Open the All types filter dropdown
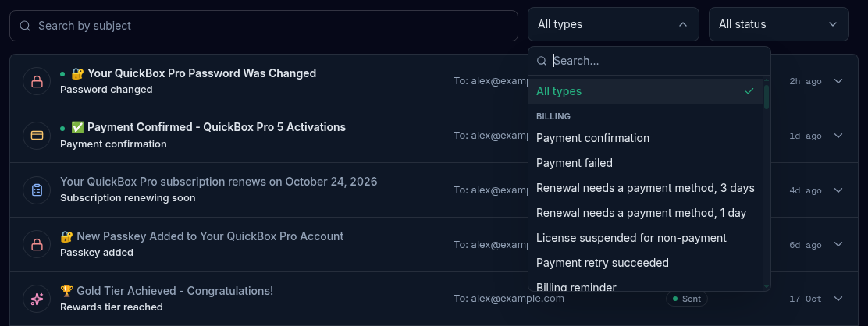 pos(614,24)
